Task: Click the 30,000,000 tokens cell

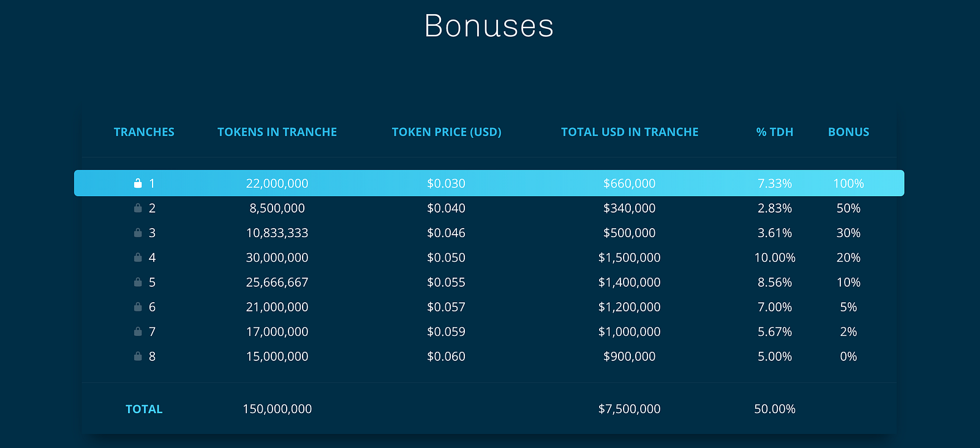Action: [277, 257]
